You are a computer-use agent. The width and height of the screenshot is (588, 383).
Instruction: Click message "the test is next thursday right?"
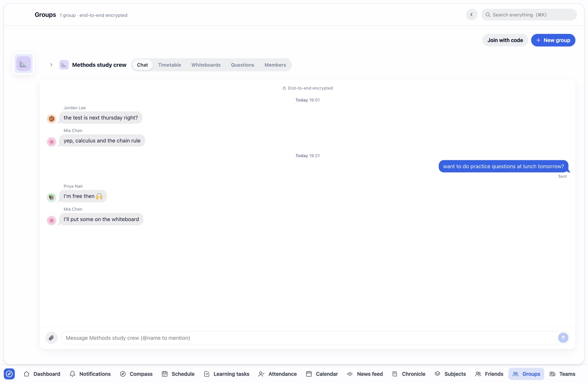pyautogui.click(x=101, y=118)
